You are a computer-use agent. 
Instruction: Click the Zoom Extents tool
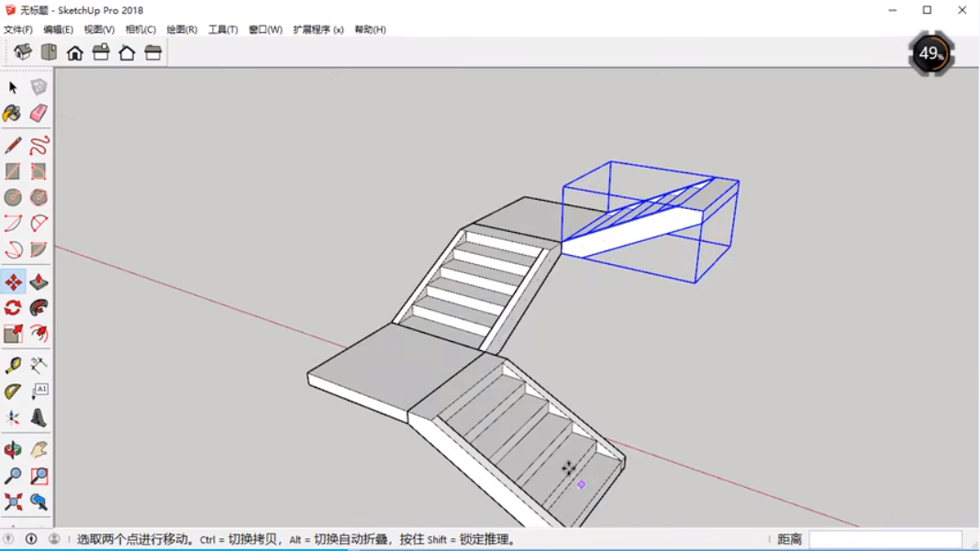tap(13, 501)
